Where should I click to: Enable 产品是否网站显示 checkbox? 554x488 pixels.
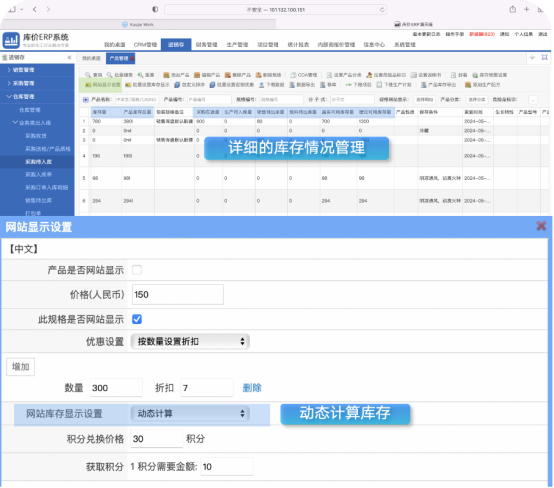tap(137, 270)
